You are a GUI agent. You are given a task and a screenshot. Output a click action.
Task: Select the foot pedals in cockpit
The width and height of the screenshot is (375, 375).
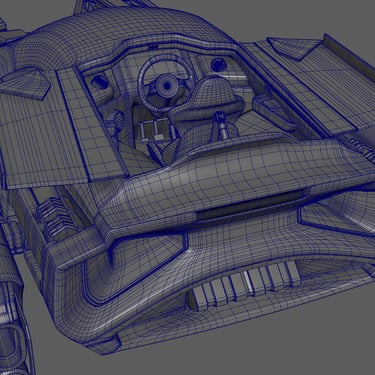click(x=154, y=131)
